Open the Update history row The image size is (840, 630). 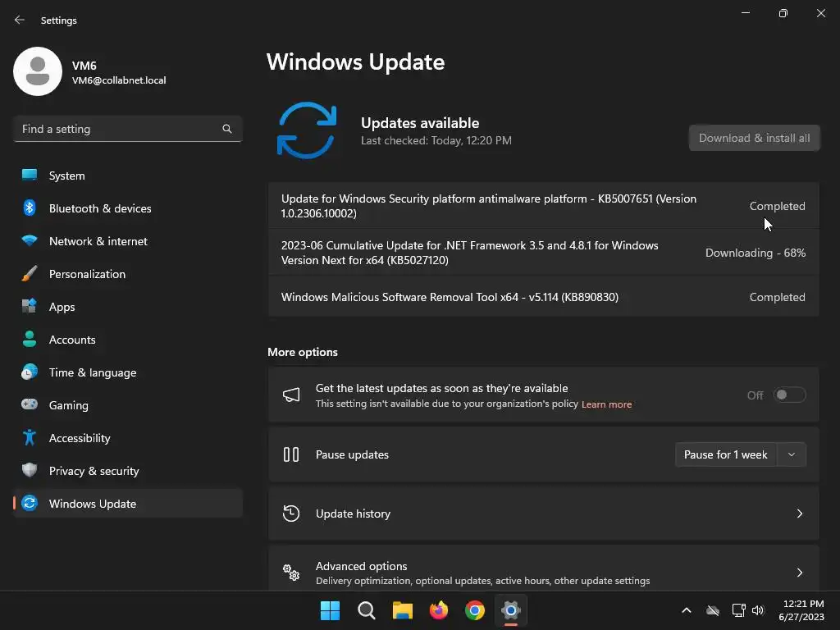point(543,514)
